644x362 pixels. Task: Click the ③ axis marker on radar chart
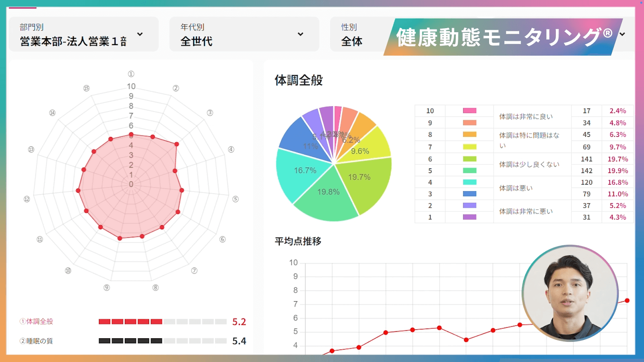click(x=210, y=113)
